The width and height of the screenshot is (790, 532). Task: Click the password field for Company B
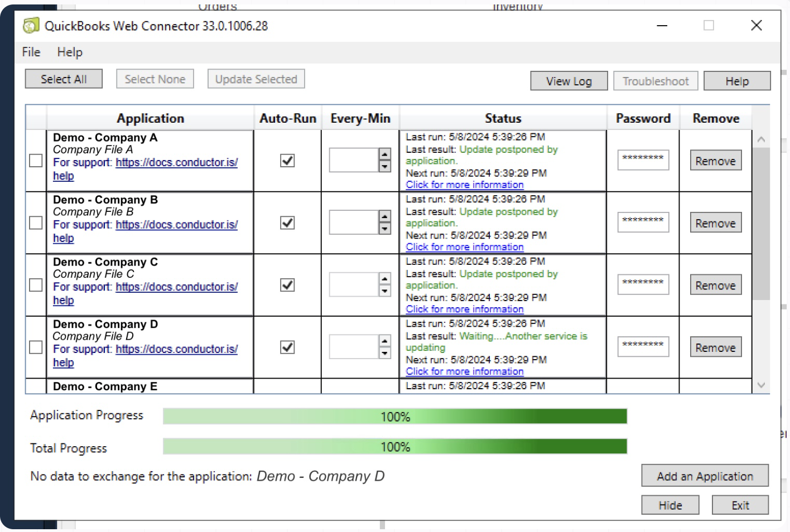[643, 223]
